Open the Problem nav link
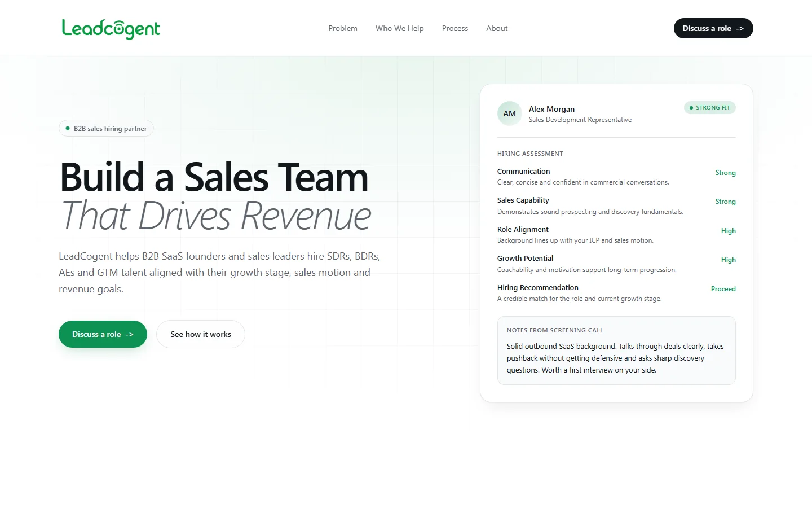The height and width of the screenshot is (508, 812). click(x=343, y=28)
